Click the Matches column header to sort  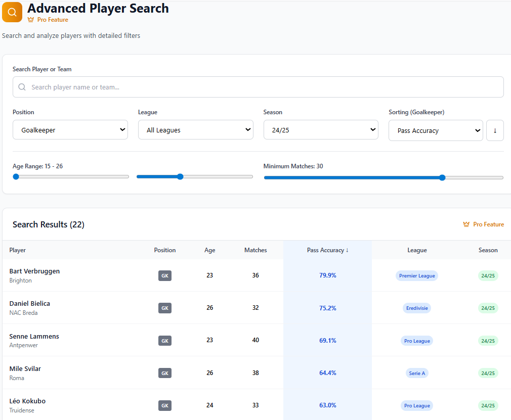pyautogui.click(x=255, y=250)
